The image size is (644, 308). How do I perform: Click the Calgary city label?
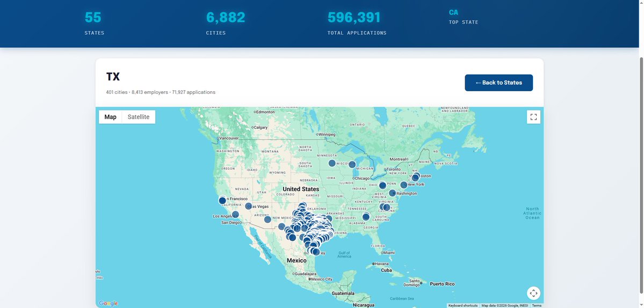click(x=261, y=128)
